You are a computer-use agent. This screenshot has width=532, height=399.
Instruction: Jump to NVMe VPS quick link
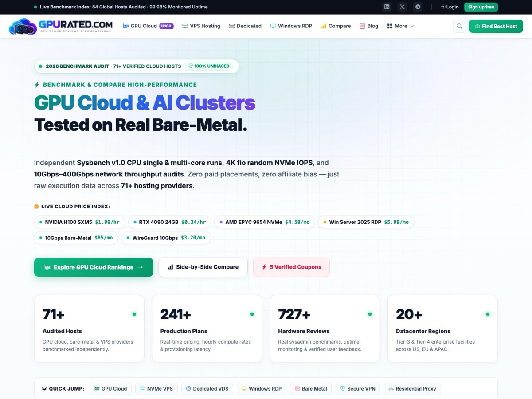(x=156, y=389)
